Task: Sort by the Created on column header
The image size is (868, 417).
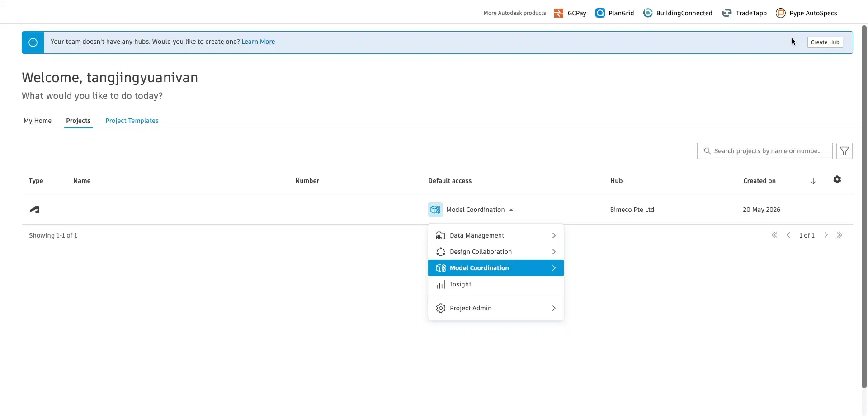Action: 759,181
